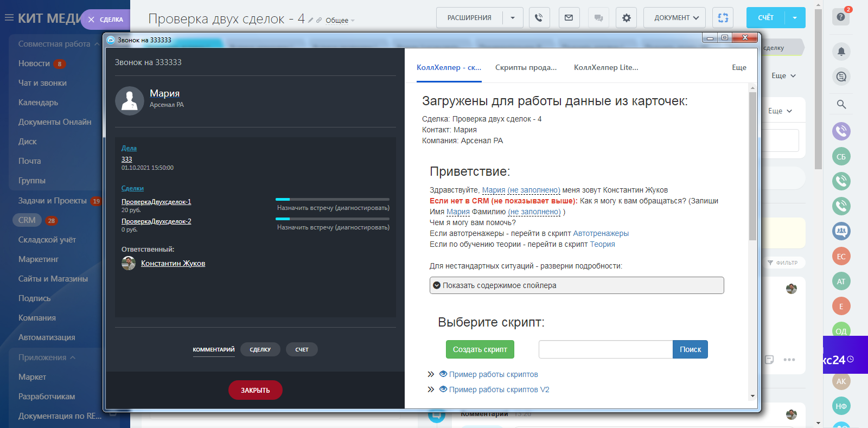
Task: Click the green 'Создать скрипт' button
Action: 480,349
